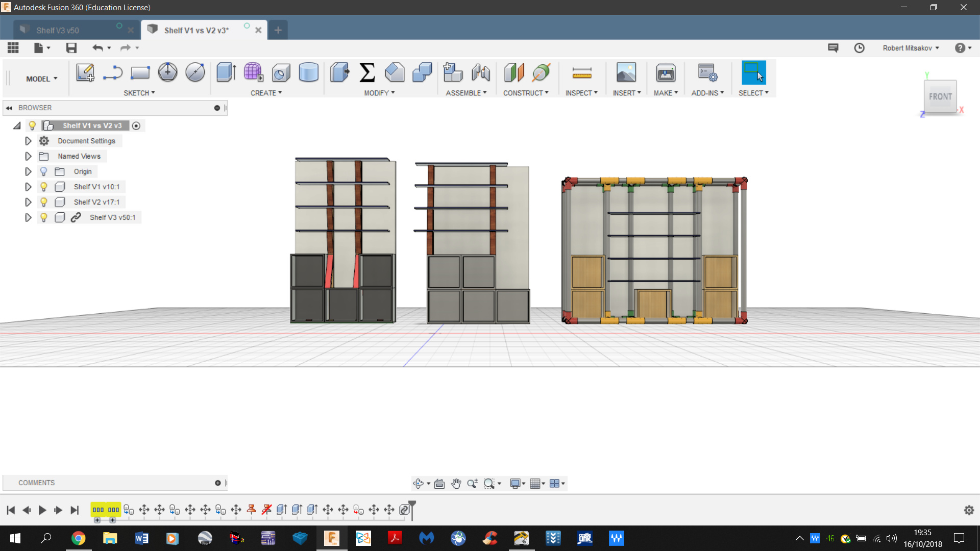980x551 pixels.
Task: Open Google Chrome from the taskbar
Action: pyautogui.click(x=78, y=538)
